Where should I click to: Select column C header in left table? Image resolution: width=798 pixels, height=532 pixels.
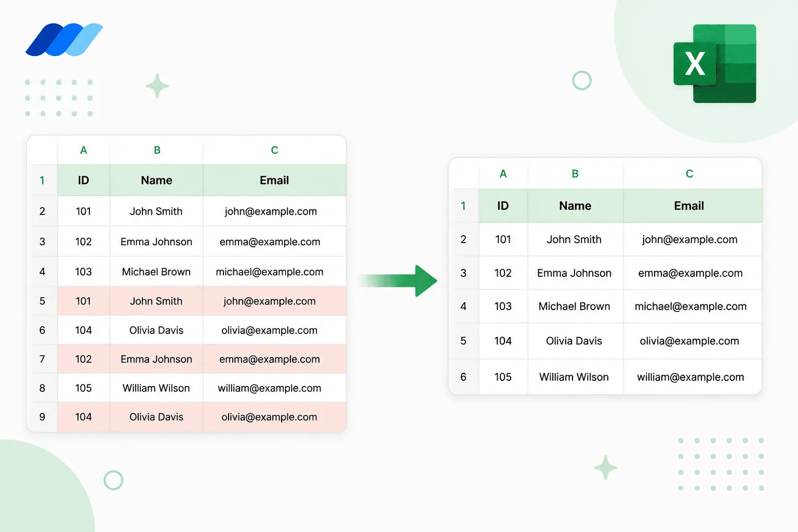tap(274, 150)
